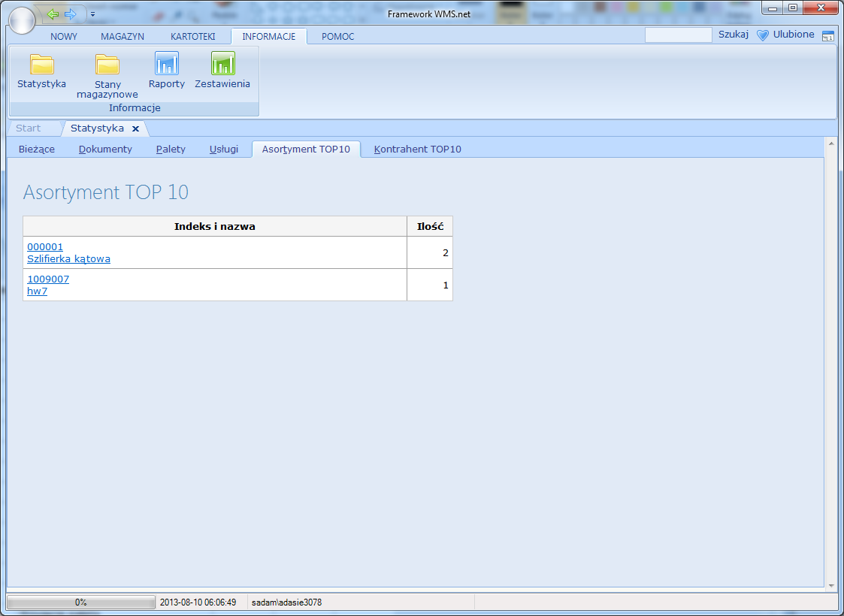This screenshot has height=616, width=844.
Task: Click the blue forward arrow
Action: 70,14
